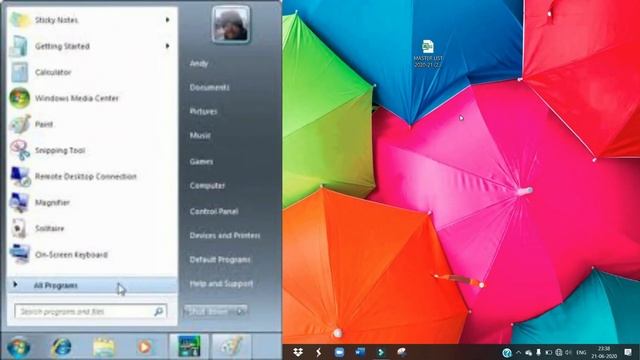Show the Getting Started jump list arrow
640x360 pixels.
(167, 46)
